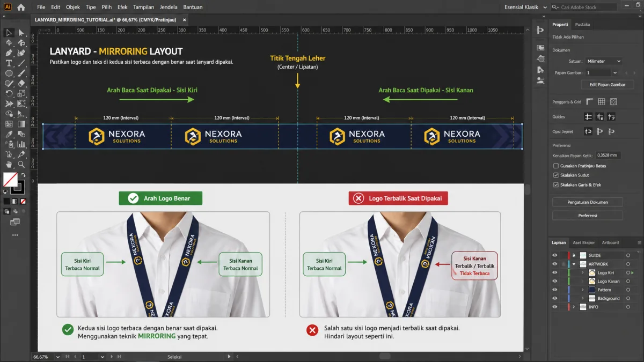This screenshot has height=362, width=644.
Task: Hide the GUIDE layer
Action: click(x=555, y=255)
